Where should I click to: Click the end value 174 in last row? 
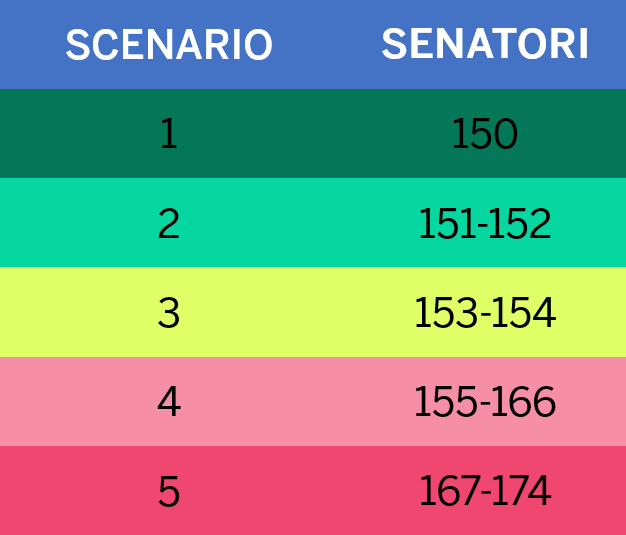523,491
